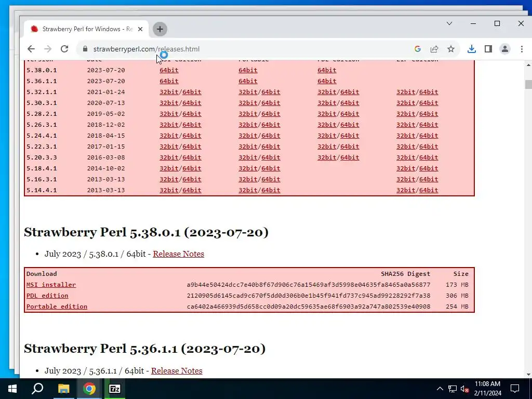Viewport: 532px width, 399px height.
Task: Select the Strawberry Perl for Windows tab
Action: click(x=86, y=29)
